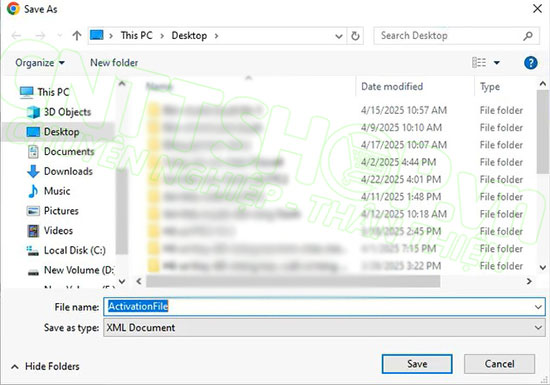Click the Pictures icon in navigation pane

click(33, 211)
